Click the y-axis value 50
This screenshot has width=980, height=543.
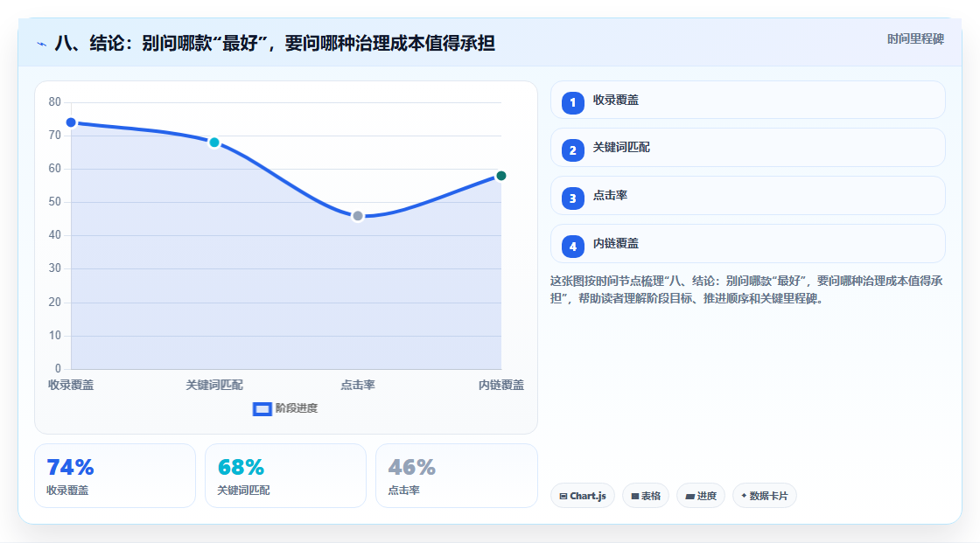point(55,202)
